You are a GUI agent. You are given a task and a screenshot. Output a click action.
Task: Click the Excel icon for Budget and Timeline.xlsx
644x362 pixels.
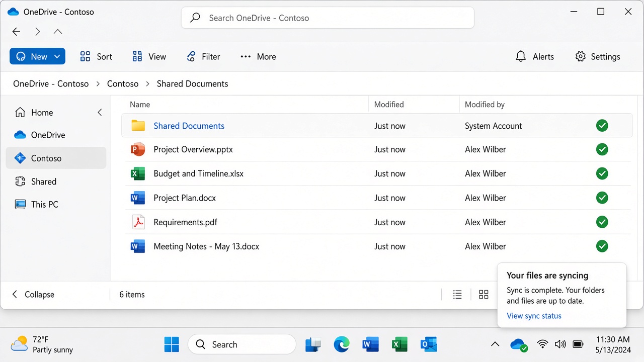138,173
